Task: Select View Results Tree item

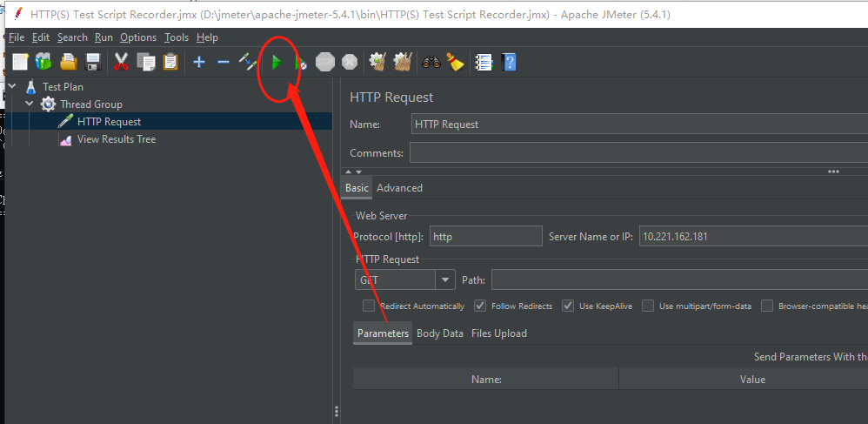Action: coord(117,139)
